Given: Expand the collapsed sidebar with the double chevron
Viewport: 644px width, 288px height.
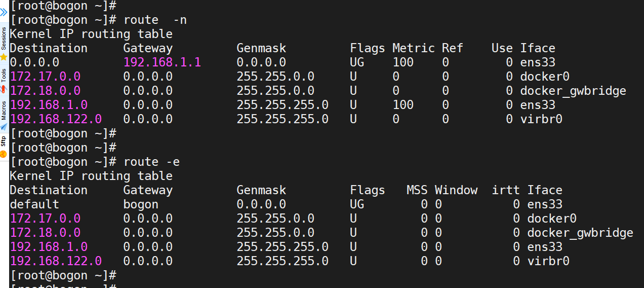Looking at the screenshot, I should 4,12.
